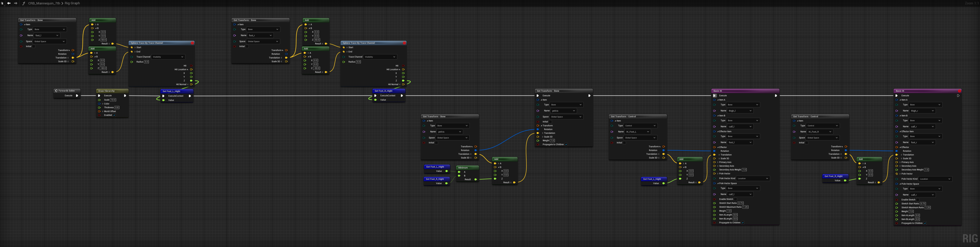This screenshot has width=980, height=247.
Task: Click the Draw Hierarchy Execute output pin
Action: (x=125, y=96)
